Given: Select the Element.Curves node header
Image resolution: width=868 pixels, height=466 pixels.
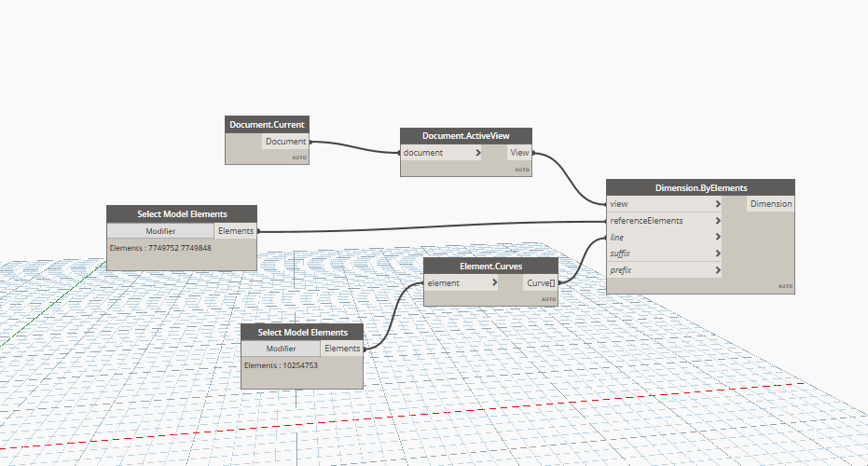Looking at the screenshot, I should point(490,266).
